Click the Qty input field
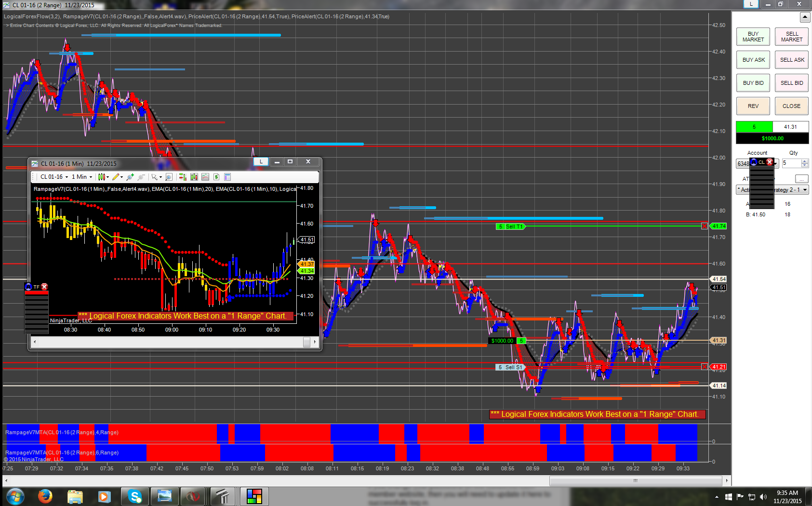Image resolution: width=812 pixels, height=506 pixels. point(791,163)
